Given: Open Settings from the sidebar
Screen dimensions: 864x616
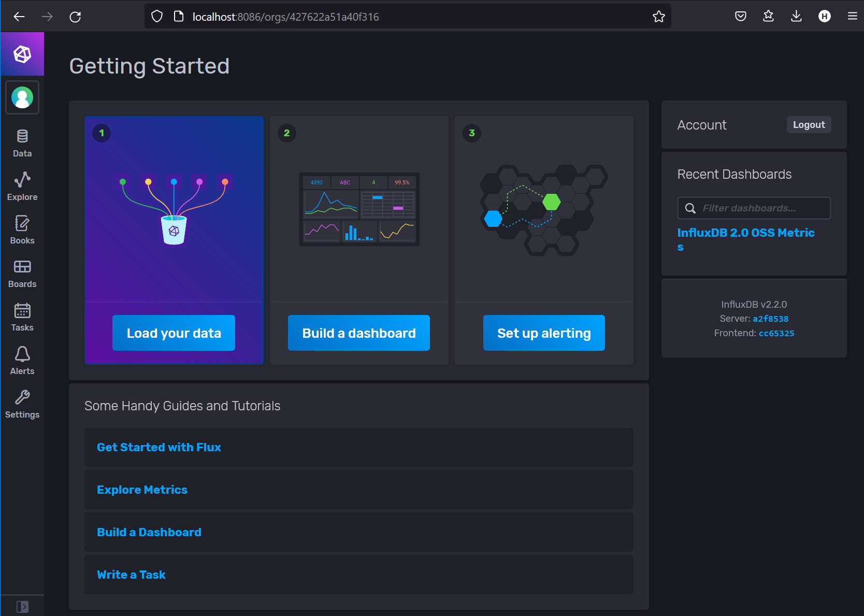Looking at the screenshot, I should [x=22, y=404].
